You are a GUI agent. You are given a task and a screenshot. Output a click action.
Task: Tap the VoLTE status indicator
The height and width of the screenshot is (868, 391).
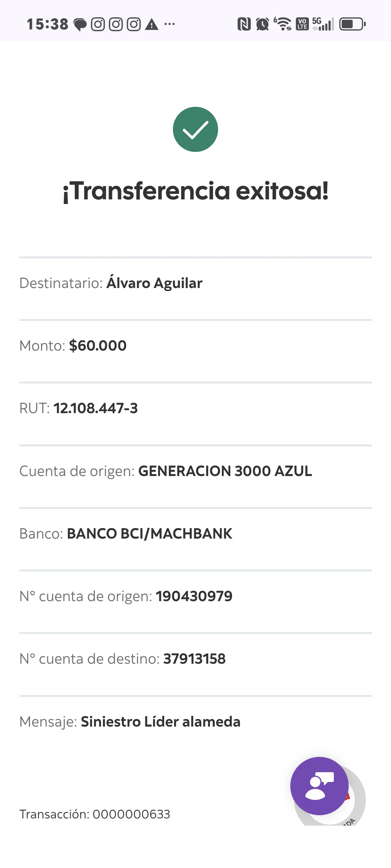(x=302, y=24)
